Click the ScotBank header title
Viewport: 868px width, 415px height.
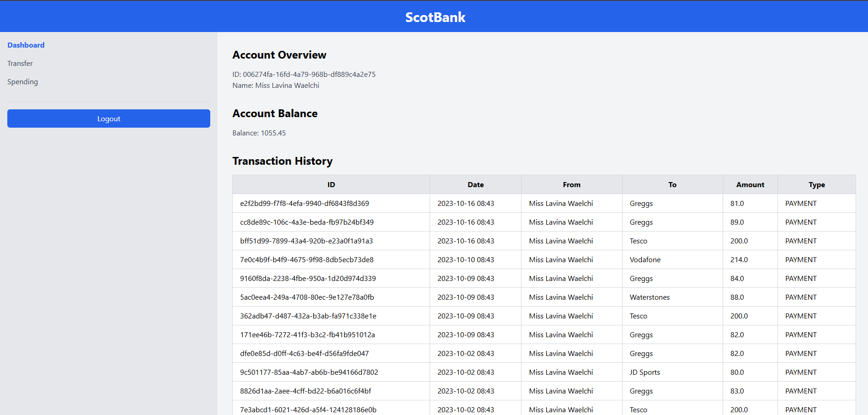point(435,17)
